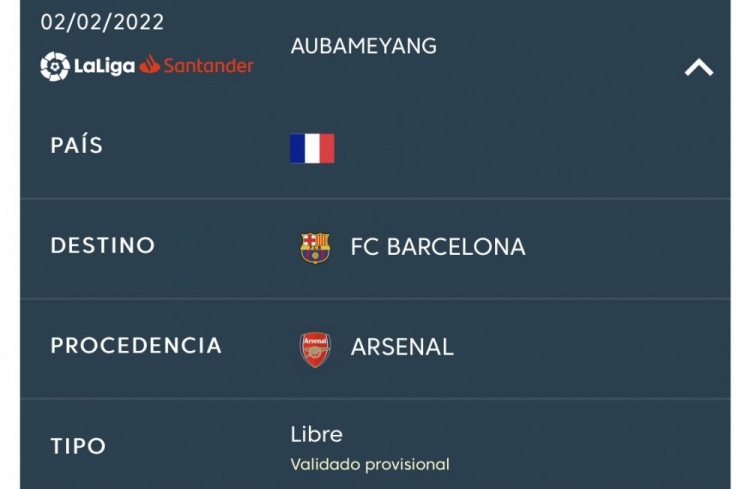Click the DESTINO row label
750x489 pixels.
pos(103,245)
